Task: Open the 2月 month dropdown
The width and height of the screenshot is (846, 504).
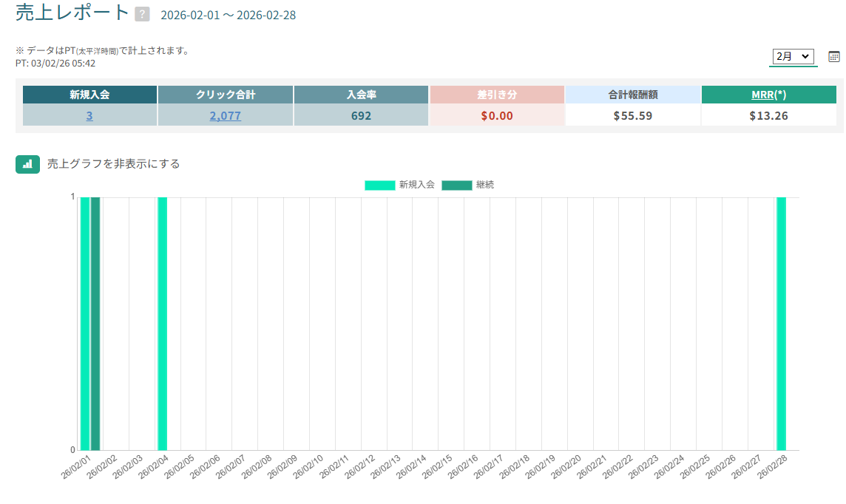Action: click(793, 56)
